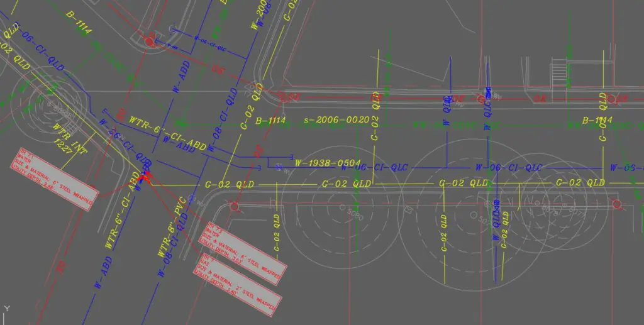Image resolution: width=644 pixels, height=325 pixels.
Task: Click the blue W-06-CI-QLD pipe label
Action: click(x=38, y=47)
